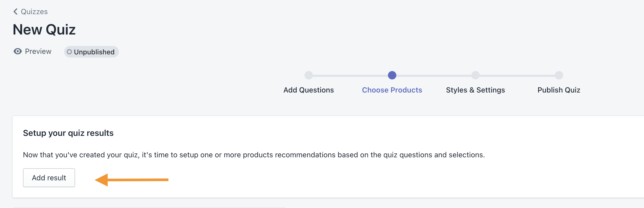Go back via the Quizzes link
644x208 pixels.
point(34,12)
